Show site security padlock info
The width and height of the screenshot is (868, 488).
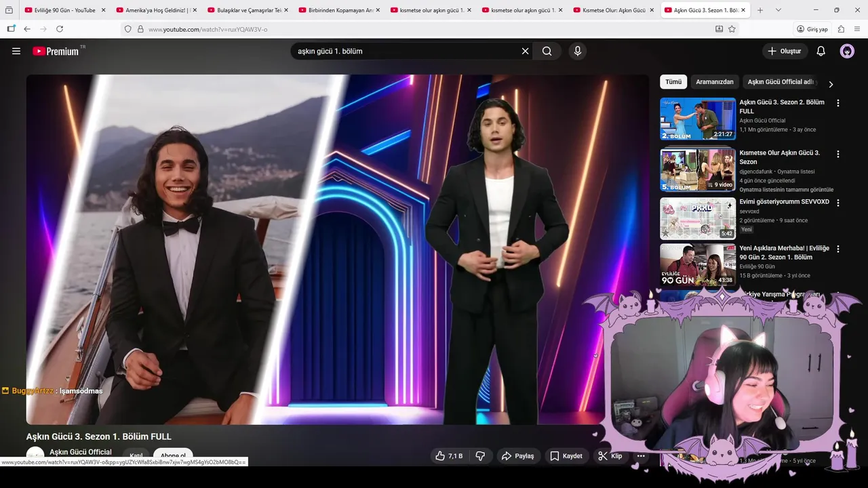click(140, 29)
